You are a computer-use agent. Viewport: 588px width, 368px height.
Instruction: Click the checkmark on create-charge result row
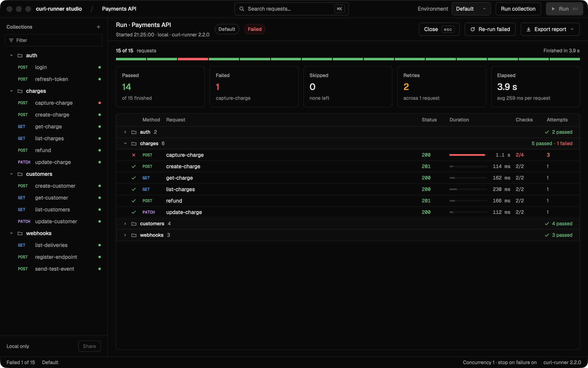tap(134, 167)
